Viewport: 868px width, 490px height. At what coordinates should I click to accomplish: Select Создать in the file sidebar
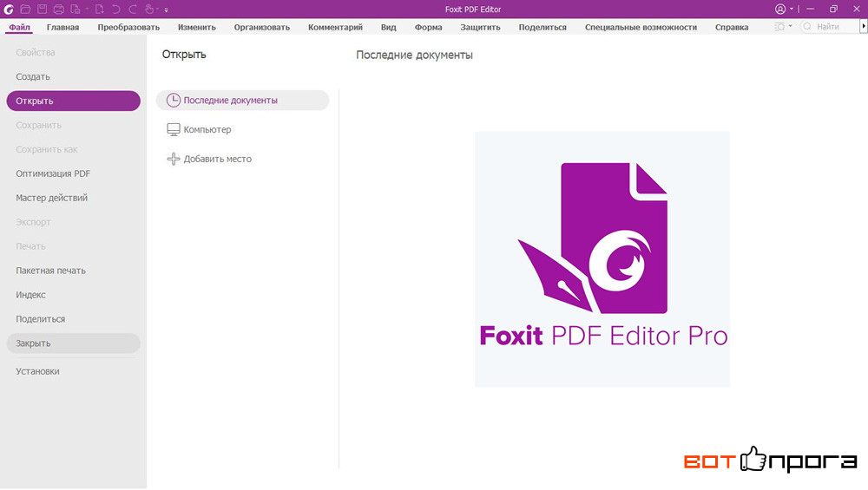[73, 77]
